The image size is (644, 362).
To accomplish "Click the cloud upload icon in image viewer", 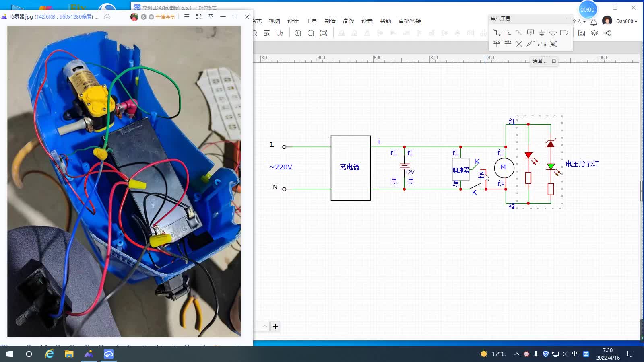I will pyautogui.click(x=107, y=17).
